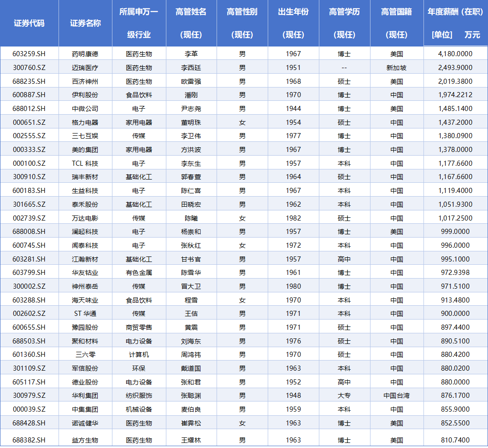Screen dimensions: 488x448
Task: Select stock code 000333.SZ
Action: pyautogui.click(x=29, y=150)
